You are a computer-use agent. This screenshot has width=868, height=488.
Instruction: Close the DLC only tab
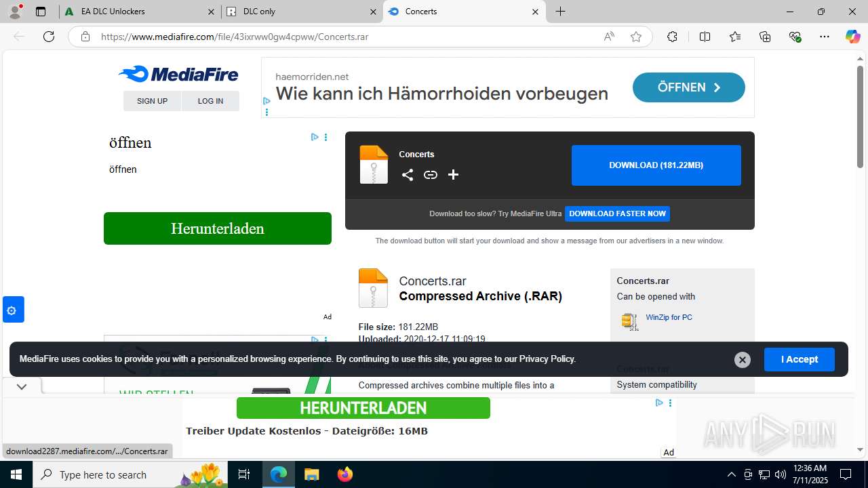(x=374, y=12)
